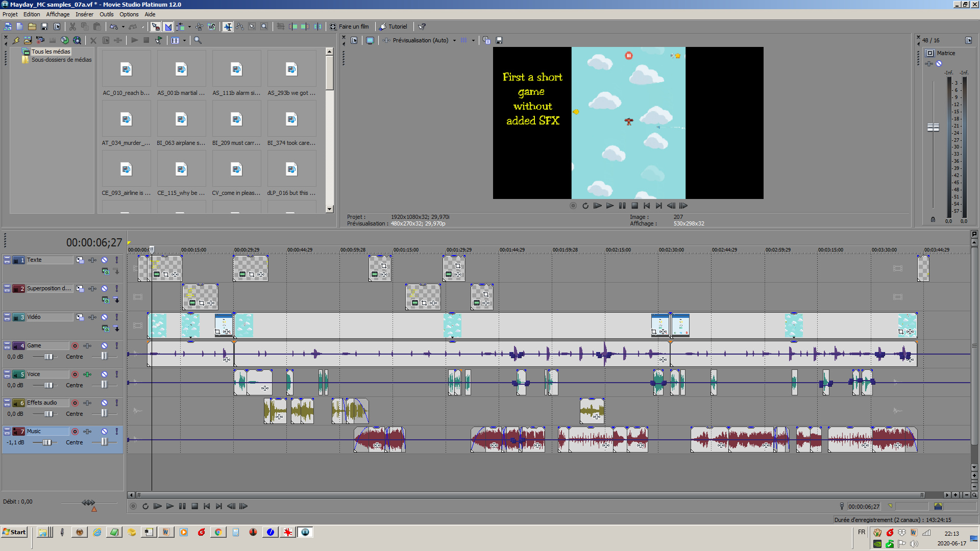Adjust Music track pan slider
Image resolution: width=980 pixels, height=551 pixels.
[x=104, y=442]
